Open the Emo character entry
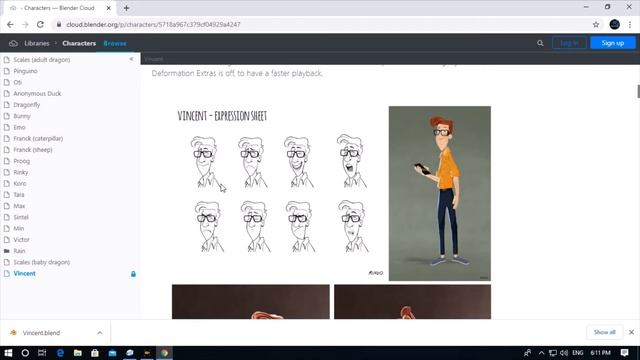Image resolution: width=640 pixels, height=360 pixels. pos(19,127)
